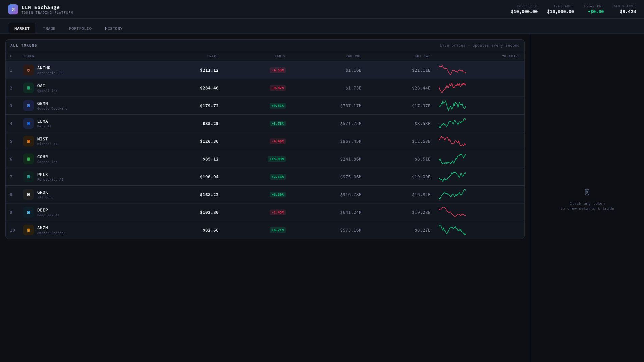The image size is (644, 362).
Task: Switch to the TRADE tab
Action: 49,28
